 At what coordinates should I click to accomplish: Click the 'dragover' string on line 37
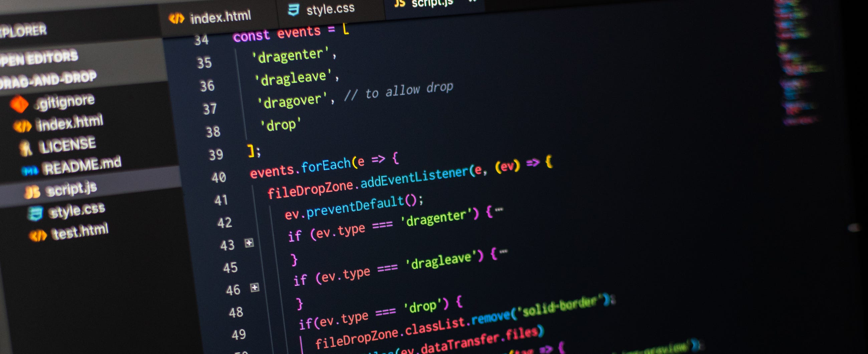point(292,101)
